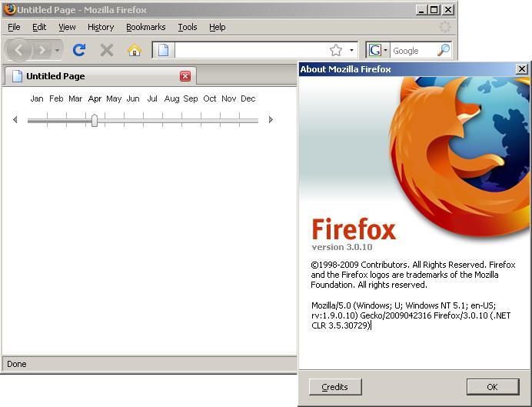The image size is (532, 407).
Task: Open the History menu
Action: [101, 27]
